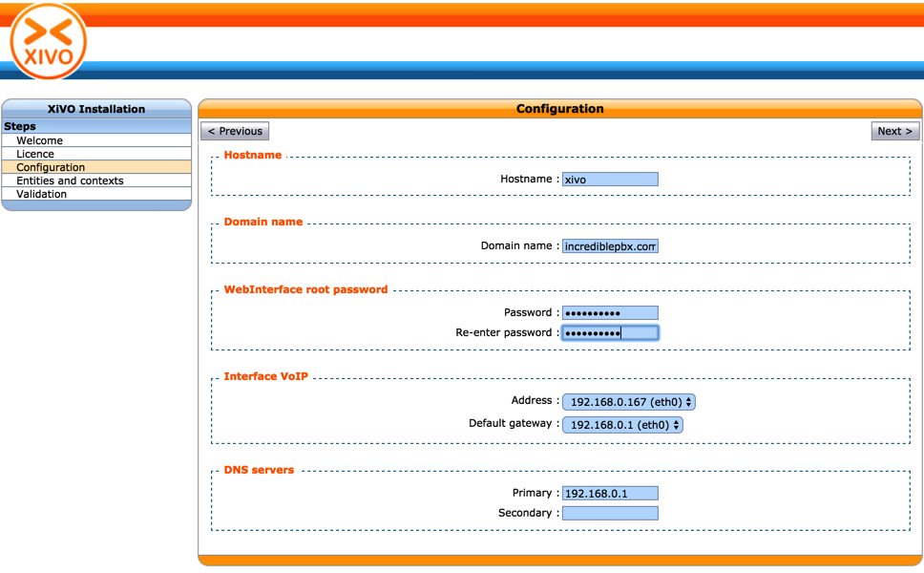Click the Re-enter password field
The image size is (924, 573).
click(x=610, y=333)
